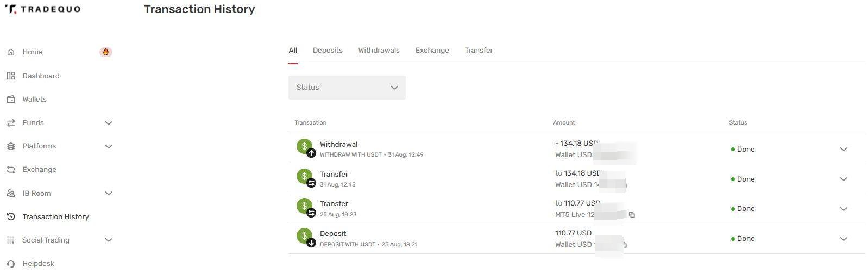Copy the MT5 Live account number

[632, 215]
